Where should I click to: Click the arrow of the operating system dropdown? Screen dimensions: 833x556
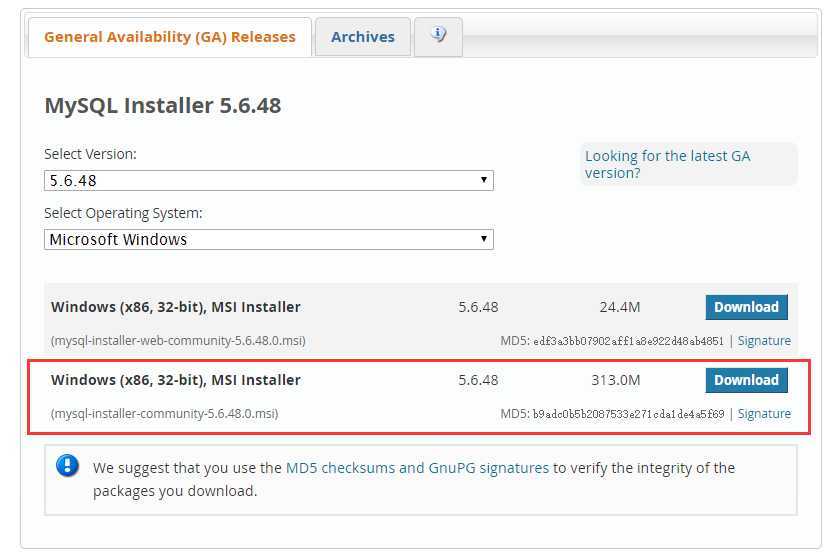[x=484, y=240]
